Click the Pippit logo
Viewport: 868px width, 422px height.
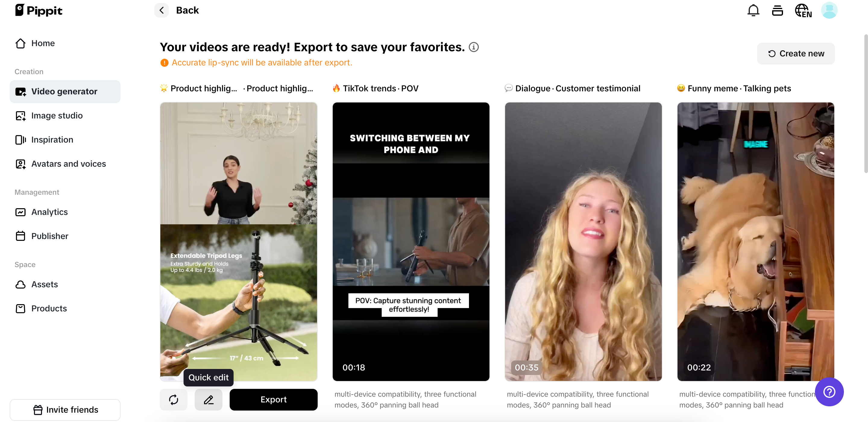pos(38,10)
